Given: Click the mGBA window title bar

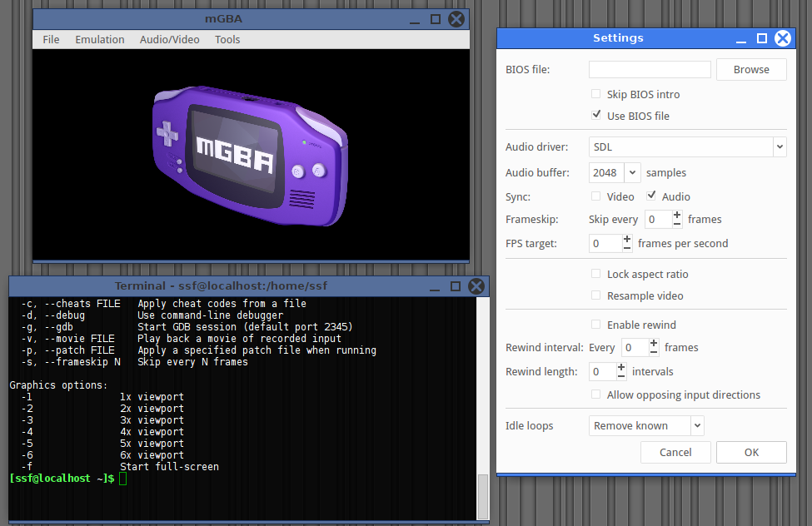Looking at the screenshot, I should point(223,19).
